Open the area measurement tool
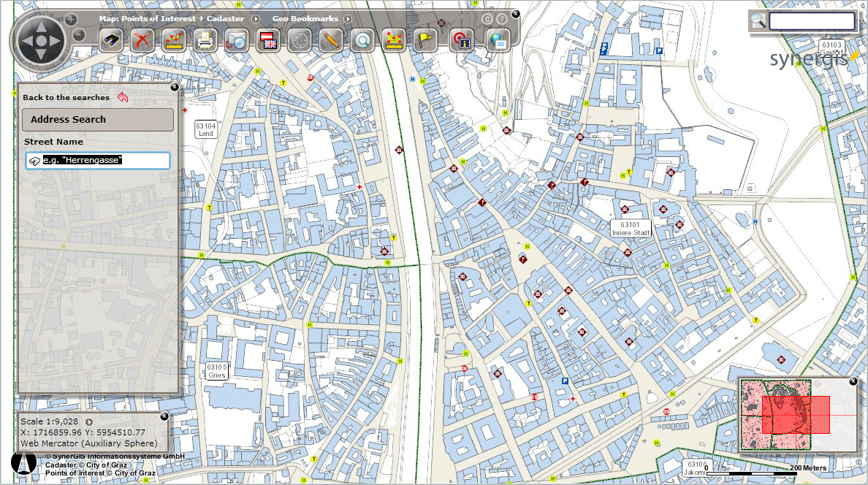 point(394,41)
